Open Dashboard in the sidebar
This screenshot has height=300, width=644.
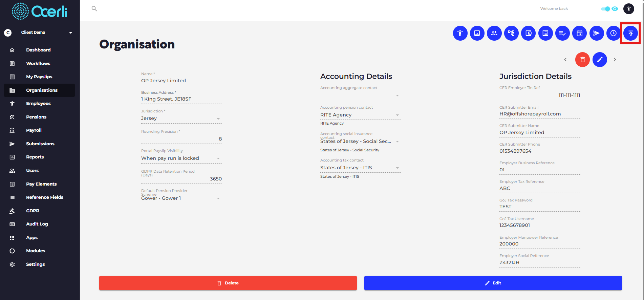[x=39, y=50]
